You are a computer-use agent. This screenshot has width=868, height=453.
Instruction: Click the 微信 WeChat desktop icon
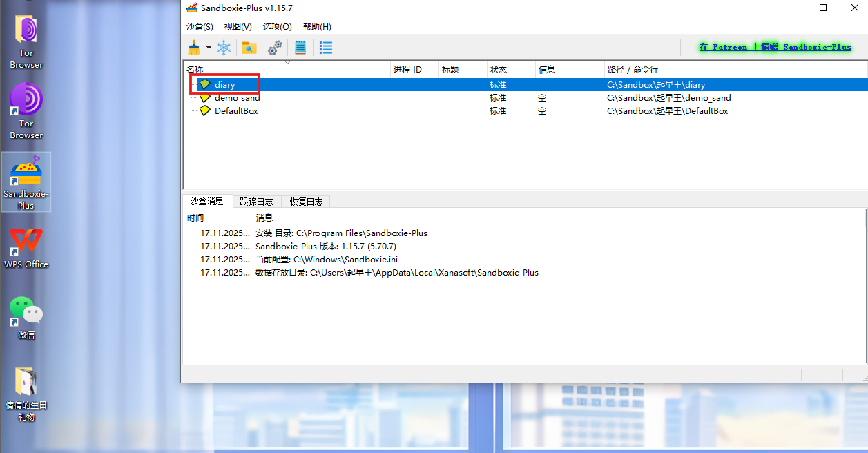pos(26,318)
